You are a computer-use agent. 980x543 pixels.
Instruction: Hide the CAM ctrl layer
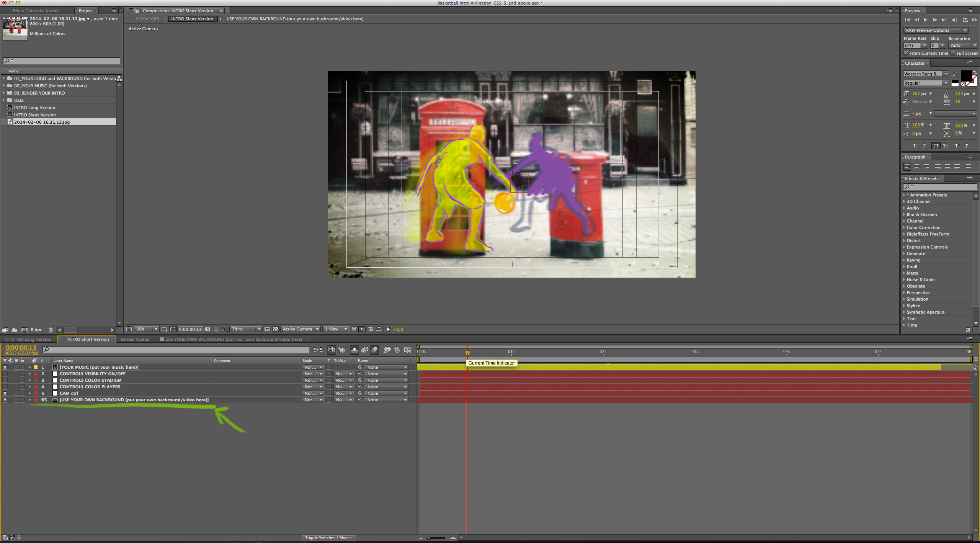point(5,393)
